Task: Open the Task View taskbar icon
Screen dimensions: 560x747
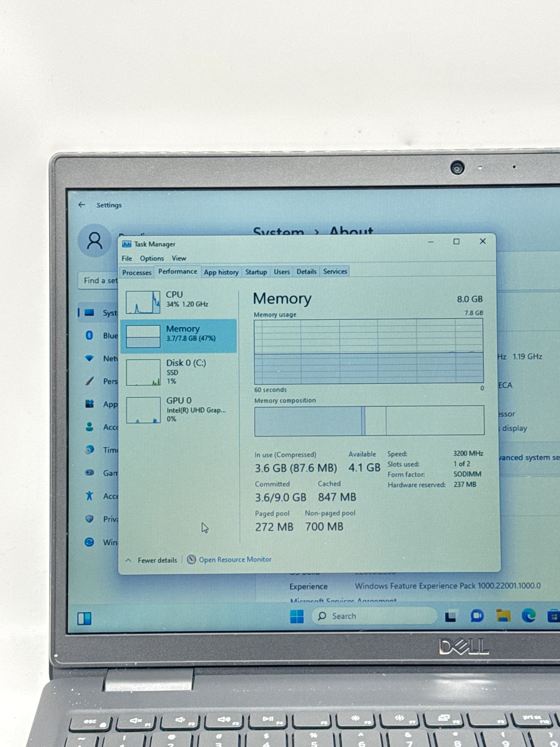Action: (451, 616)
